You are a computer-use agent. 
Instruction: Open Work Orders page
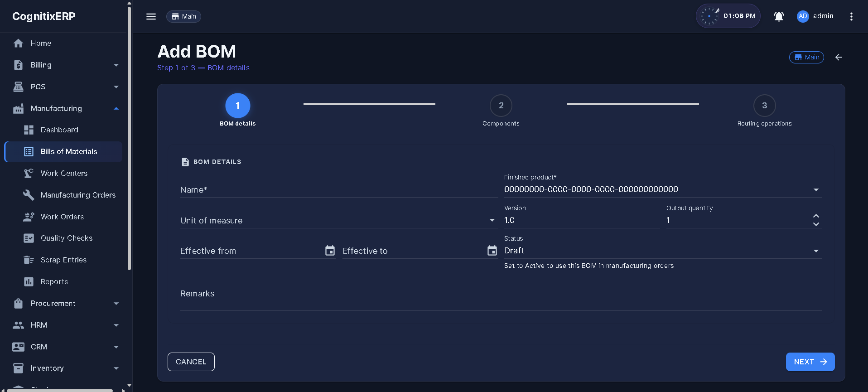pyautogui.click(x=63, y=217)
